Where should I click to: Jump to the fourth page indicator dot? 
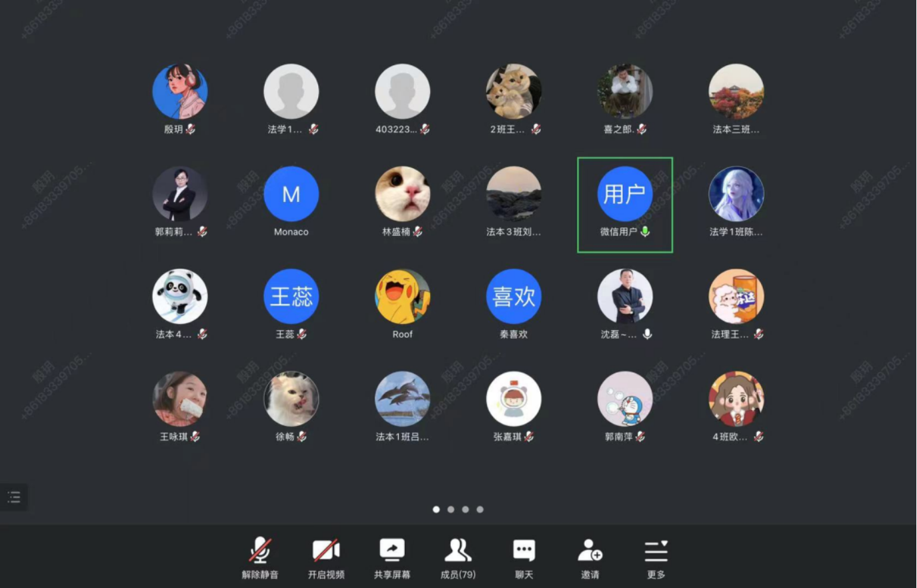click(480, 509)
